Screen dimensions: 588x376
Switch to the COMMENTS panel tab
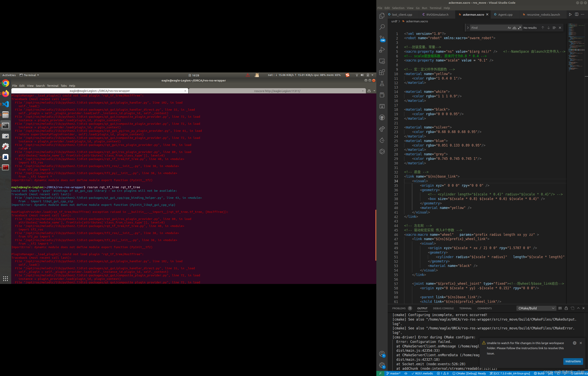pyautogui.click(x=485, y=308)
